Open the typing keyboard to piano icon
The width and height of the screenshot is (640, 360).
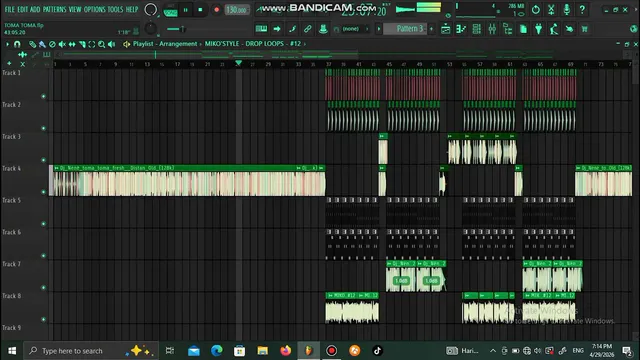pos(261,29)
